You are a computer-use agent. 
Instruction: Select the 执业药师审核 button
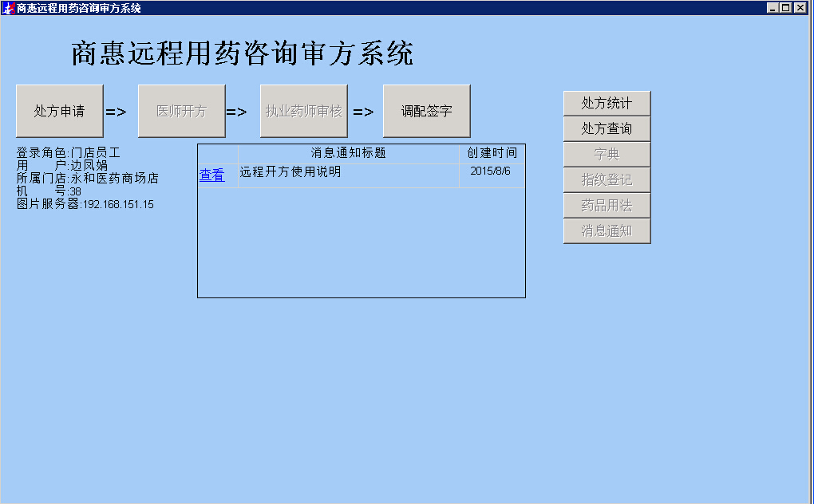point(304,111)
